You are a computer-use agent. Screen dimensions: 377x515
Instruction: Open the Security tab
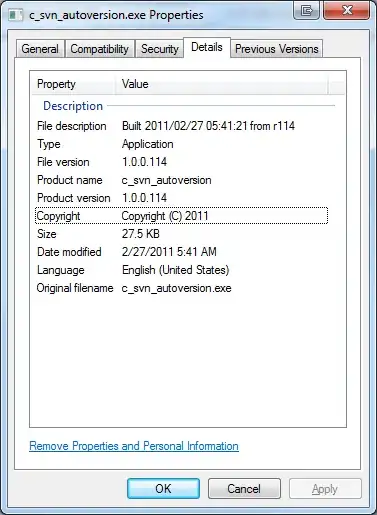159,49
